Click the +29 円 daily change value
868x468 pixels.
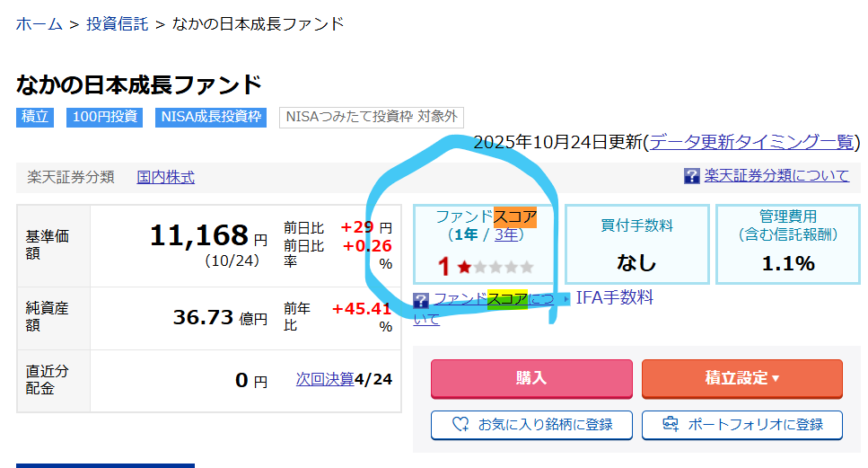366,227
